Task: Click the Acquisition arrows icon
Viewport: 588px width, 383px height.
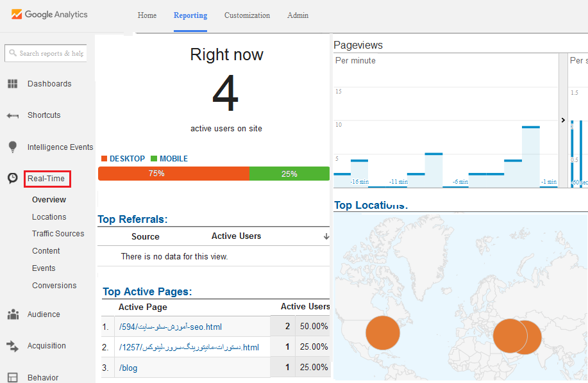Action: click(x=12, y=346)
